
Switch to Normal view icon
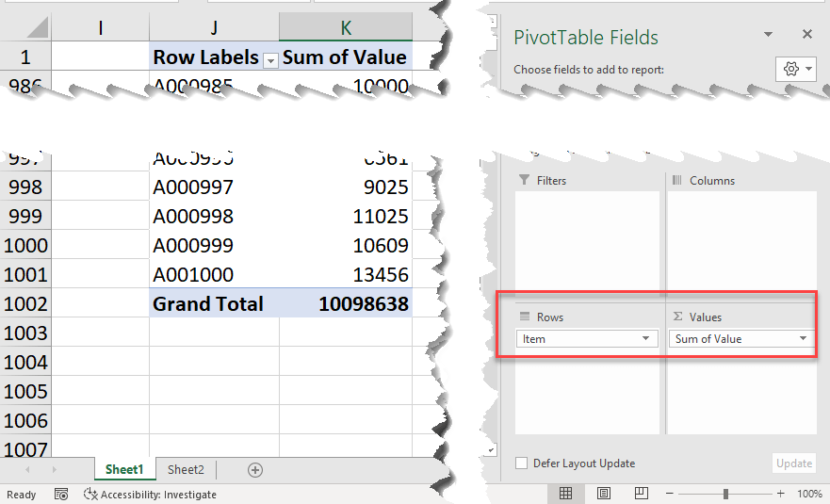click(x=565, y=494)
